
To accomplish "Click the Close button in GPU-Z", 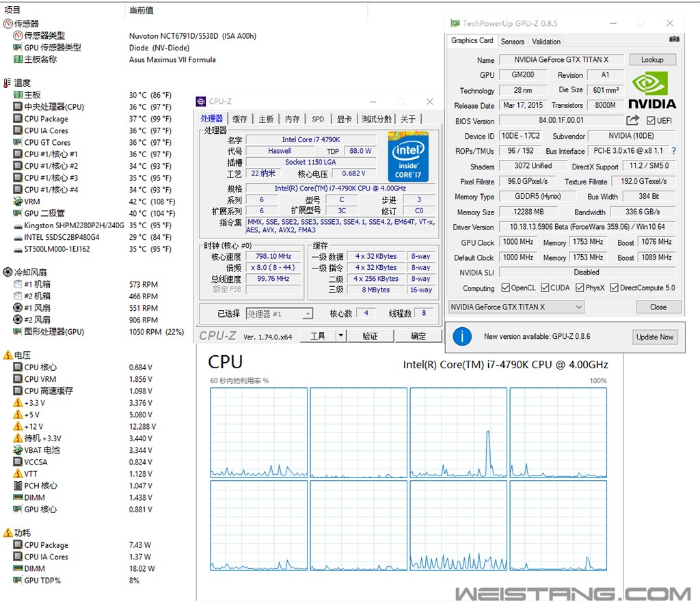I will (x=658, y=307).
